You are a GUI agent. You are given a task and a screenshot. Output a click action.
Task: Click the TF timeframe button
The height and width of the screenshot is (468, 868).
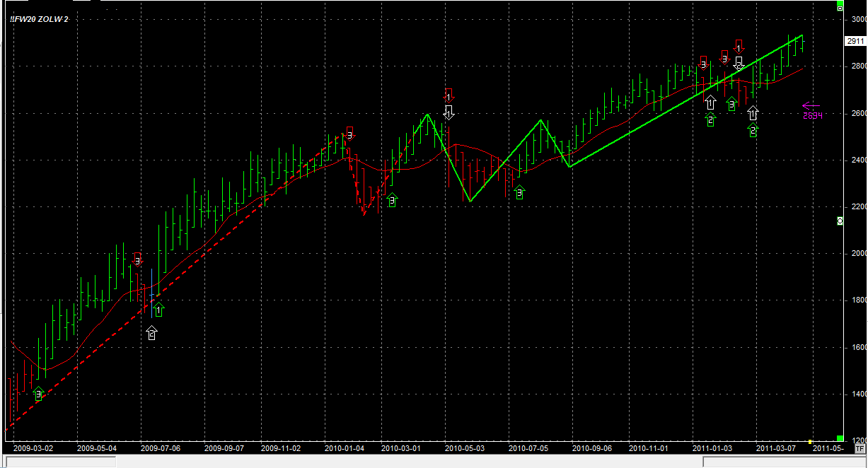(860, 447)
